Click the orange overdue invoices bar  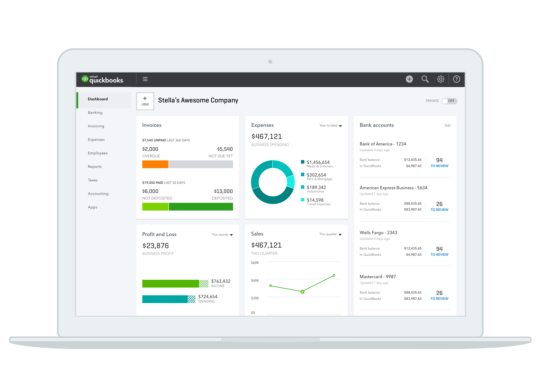point(155,164)
